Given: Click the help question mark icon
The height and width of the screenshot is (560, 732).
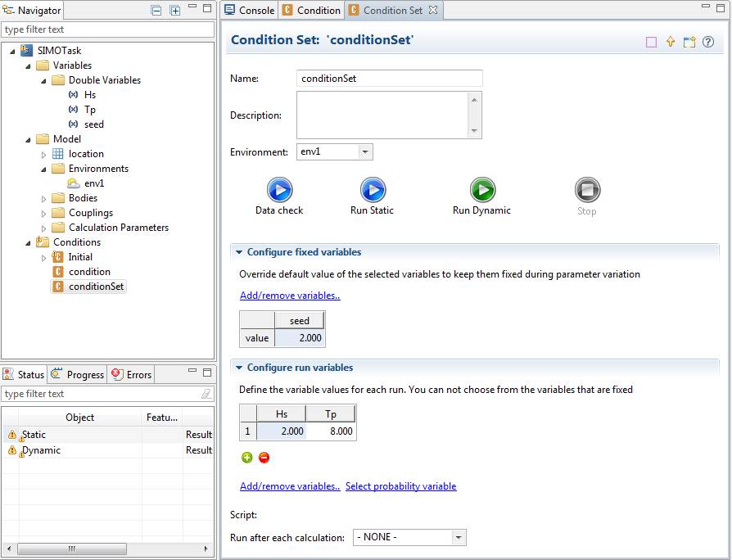Looking at the screenshot, I should tap(708, 42).
